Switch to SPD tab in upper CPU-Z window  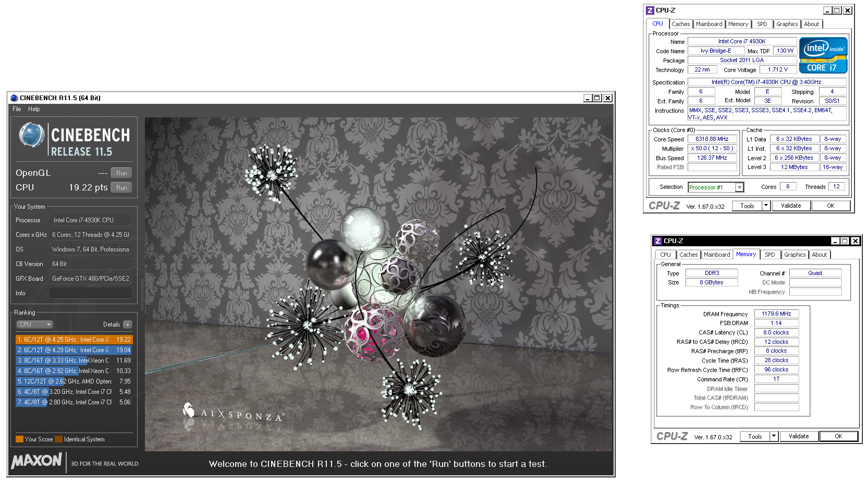(x=762, y=24)
